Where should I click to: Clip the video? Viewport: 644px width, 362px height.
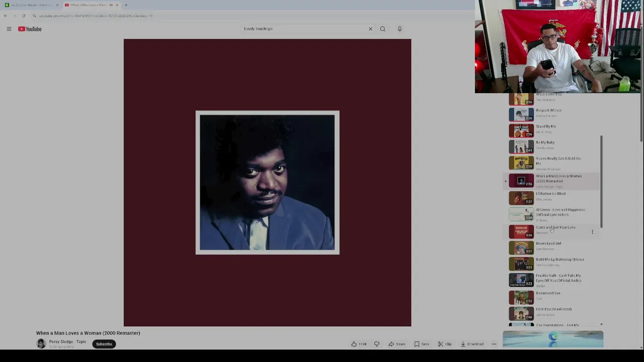(x=445, y=344)
